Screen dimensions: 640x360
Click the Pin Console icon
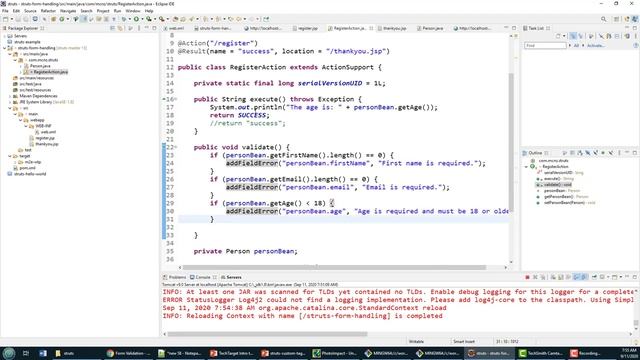tap(594, 277)
